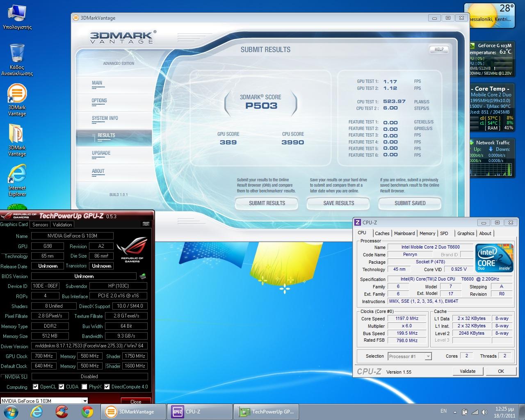
Task: Launch Internet Explorer desktop shortcut
Action: click(17, 180)
